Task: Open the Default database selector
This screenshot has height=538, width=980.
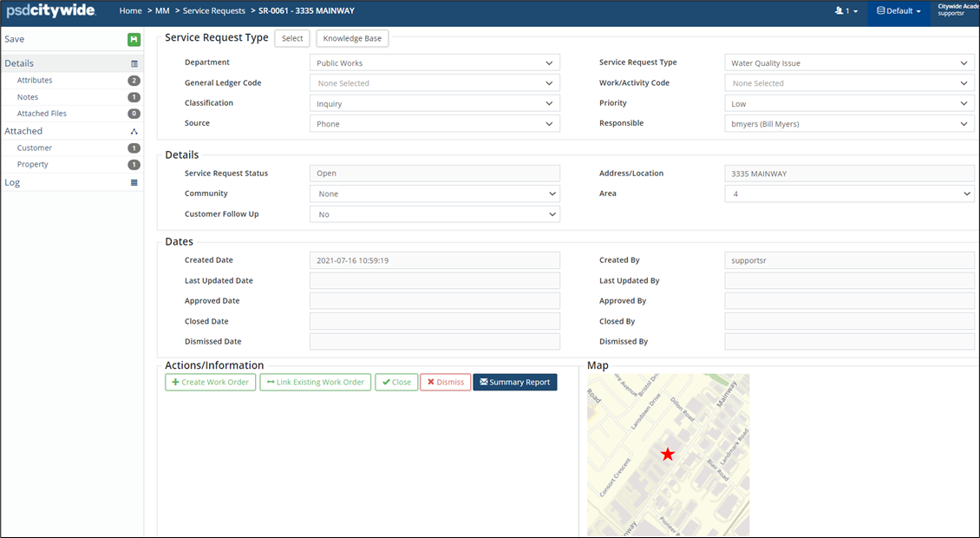Action: 898,11
